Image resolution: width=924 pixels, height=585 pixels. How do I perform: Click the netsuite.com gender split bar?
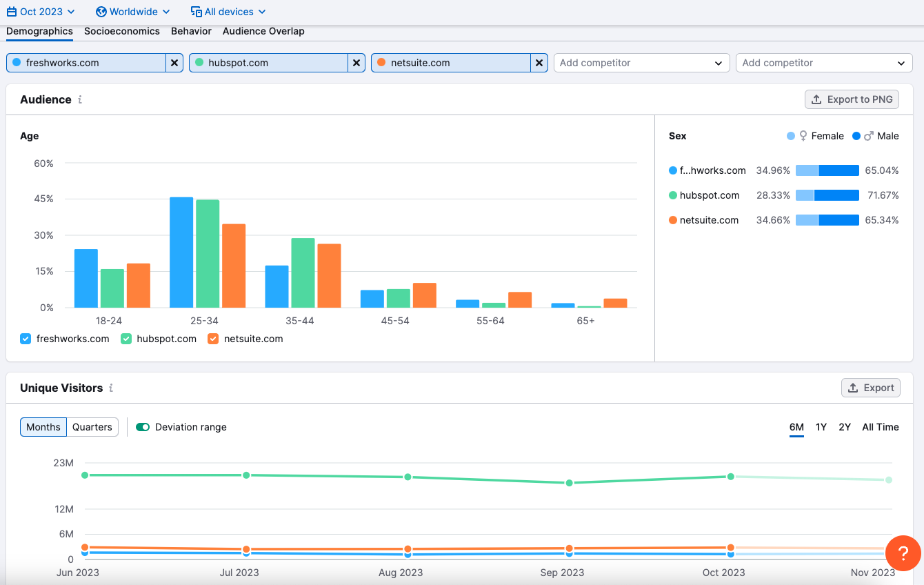827,220
